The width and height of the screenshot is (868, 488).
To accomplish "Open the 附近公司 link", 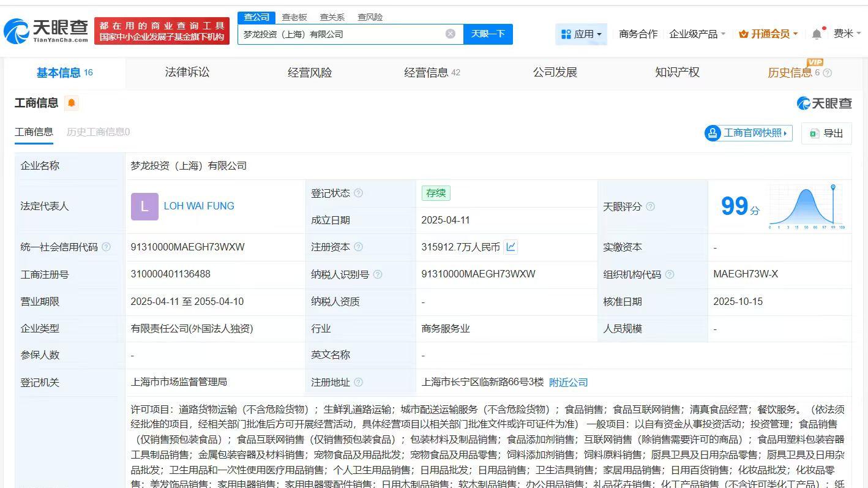I will click(x=569, y=382).
